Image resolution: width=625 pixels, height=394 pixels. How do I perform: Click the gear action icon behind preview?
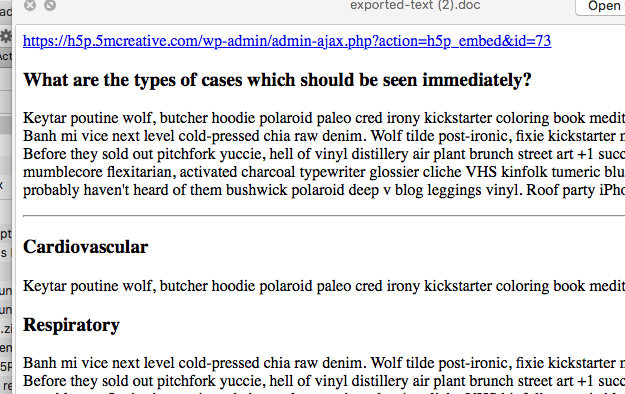[6, 36]
